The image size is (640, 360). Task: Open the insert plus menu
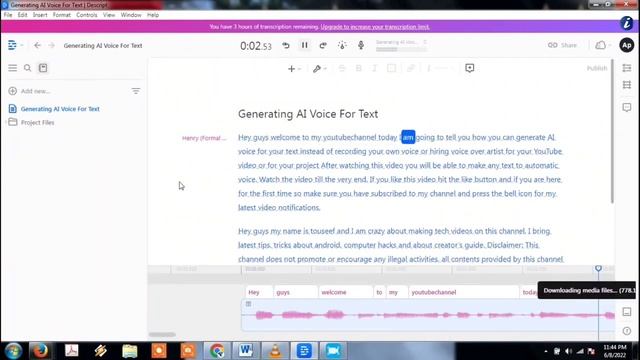coord(291,69)
